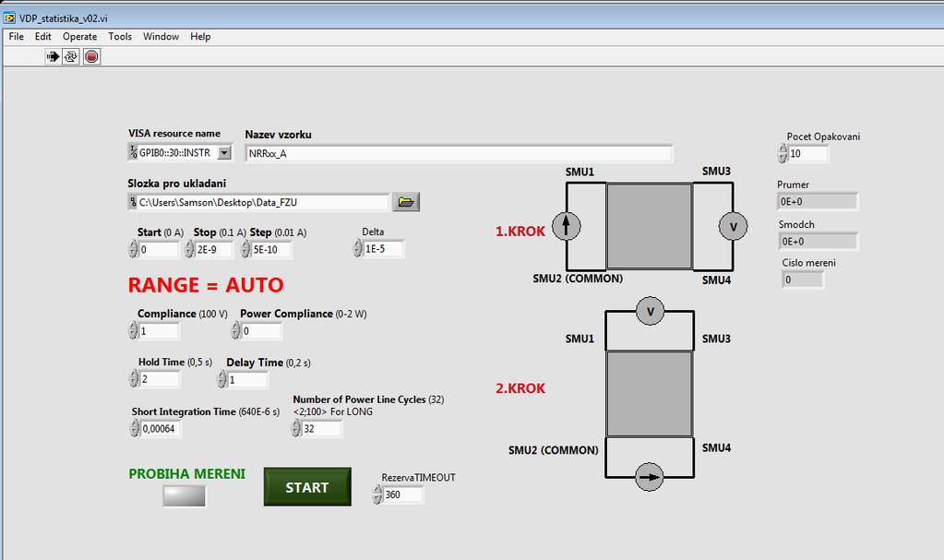944x560 pixels.
Task: Click the Delta value field showing 1E-5
Action: 384,249
